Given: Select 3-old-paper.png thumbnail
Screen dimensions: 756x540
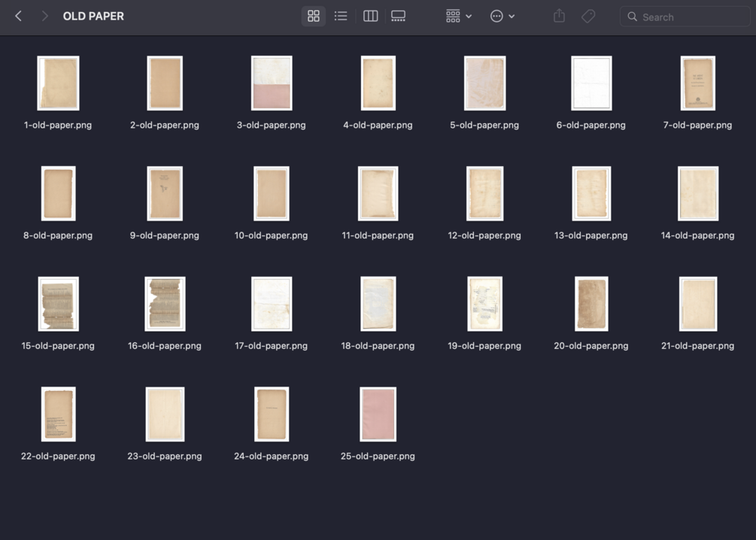Looking at the screenshot, I should 272,83.
